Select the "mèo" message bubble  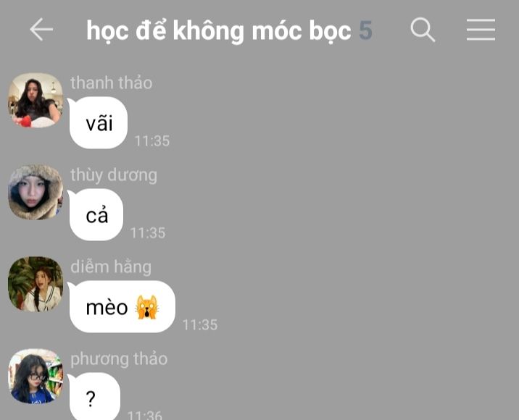pos(122,306)
